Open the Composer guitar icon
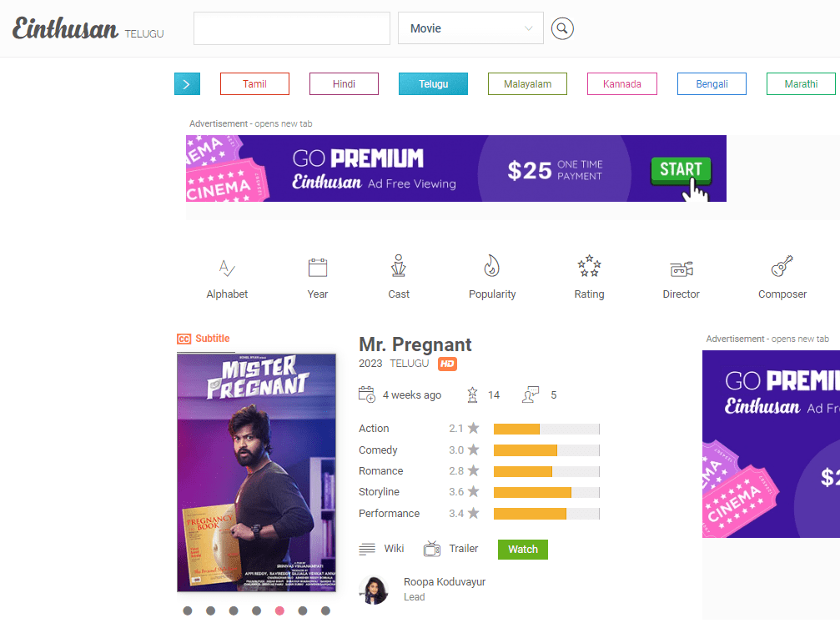Screen dimensions: 840x623 (782, 266)
